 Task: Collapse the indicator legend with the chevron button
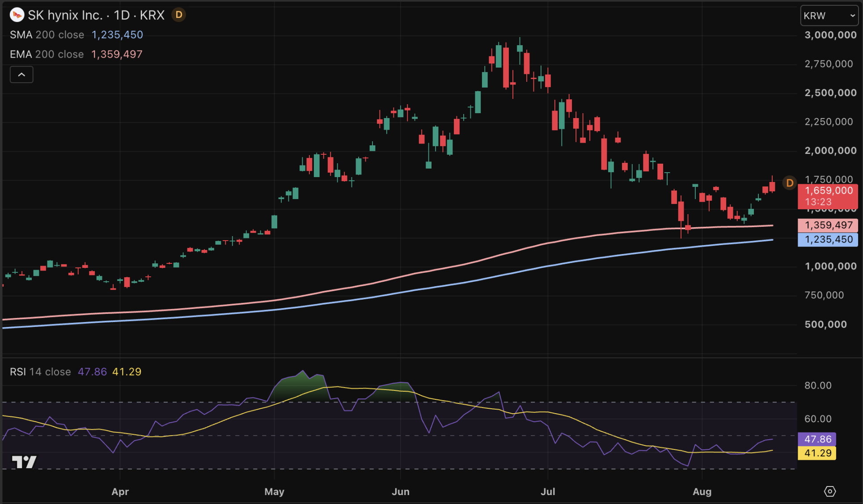pos(21,75)
